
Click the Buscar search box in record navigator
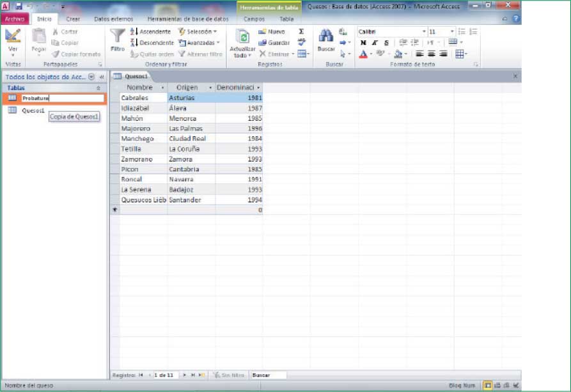tap(268, 375)
